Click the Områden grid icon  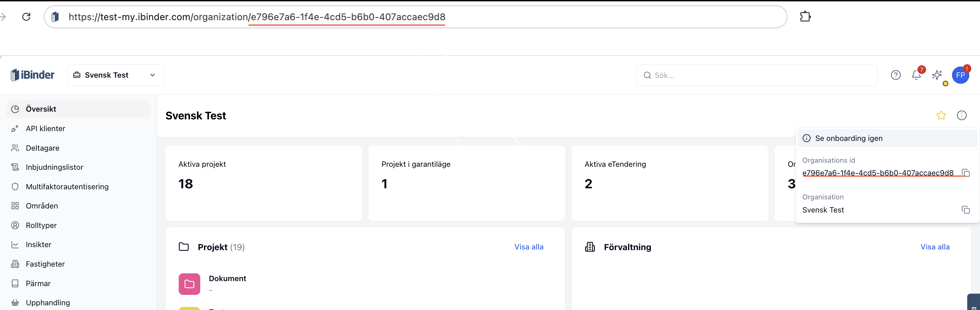pyautogui.click(x=15, y=206)
